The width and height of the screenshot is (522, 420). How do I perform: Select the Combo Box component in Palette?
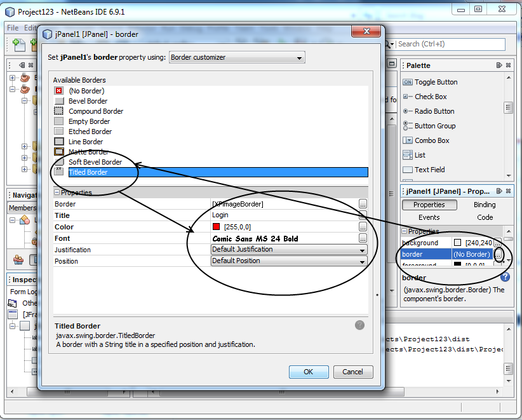point(436,140)
